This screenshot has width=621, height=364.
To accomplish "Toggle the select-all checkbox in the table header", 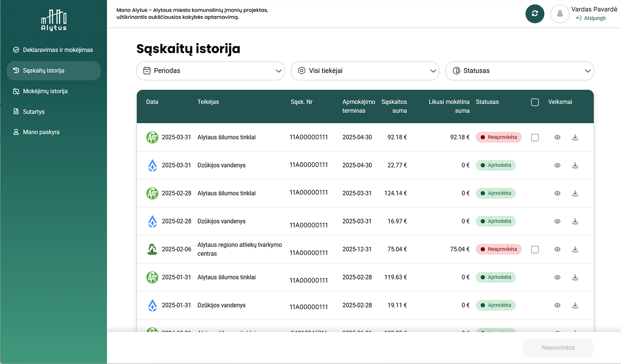I will click(x=535, y=102).
